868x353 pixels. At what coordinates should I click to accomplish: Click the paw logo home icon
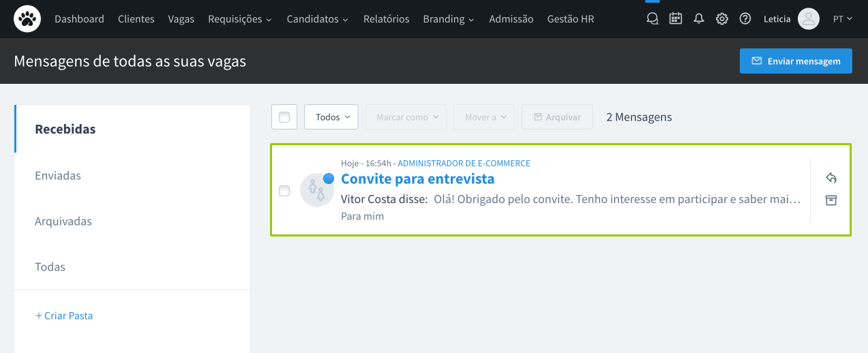(28, 19)
